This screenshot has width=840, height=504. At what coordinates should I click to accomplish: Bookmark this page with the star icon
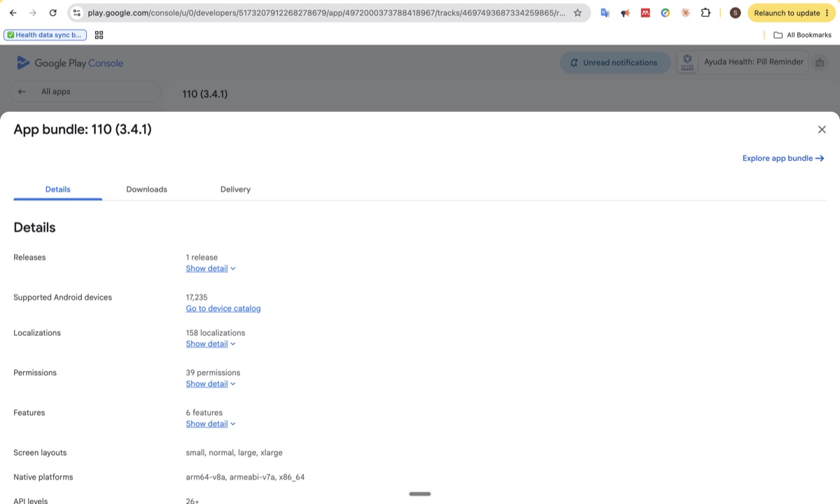(577, 13)
